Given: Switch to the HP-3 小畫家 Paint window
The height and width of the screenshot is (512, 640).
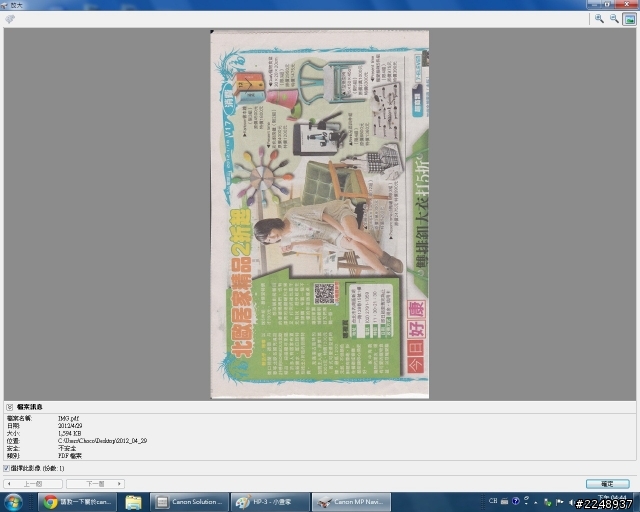Looking at the screenshot, I should click(x=270, y=502).
